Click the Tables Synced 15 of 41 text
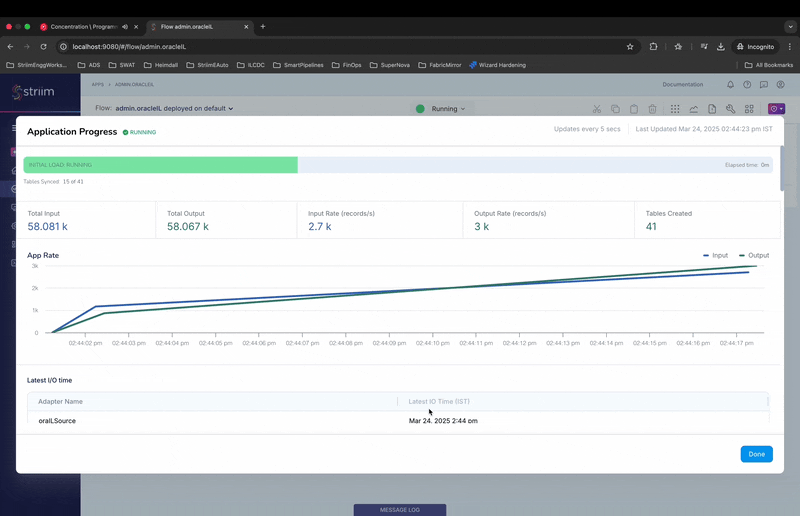 tap(53, 182)
